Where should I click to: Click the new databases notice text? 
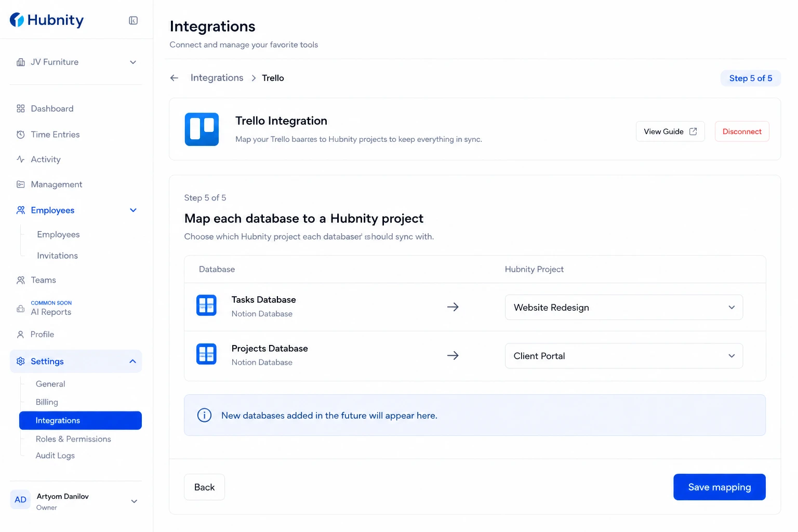[329, 416]
